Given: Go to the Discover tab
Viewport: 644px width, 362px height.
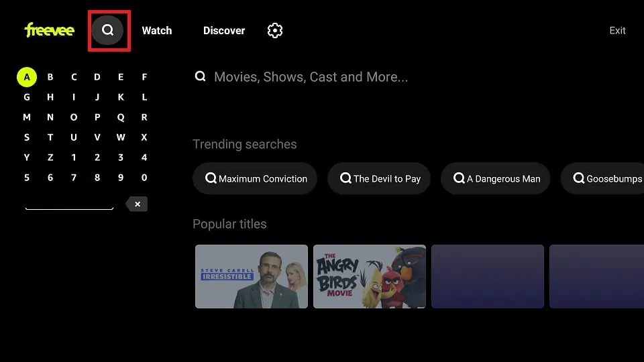Looking at the screenshot, I should click(224, 30).
